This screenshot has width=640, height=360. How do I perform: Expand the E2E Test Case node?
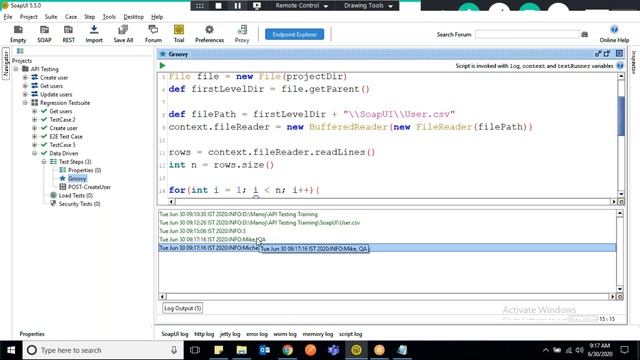coord(34,136)
